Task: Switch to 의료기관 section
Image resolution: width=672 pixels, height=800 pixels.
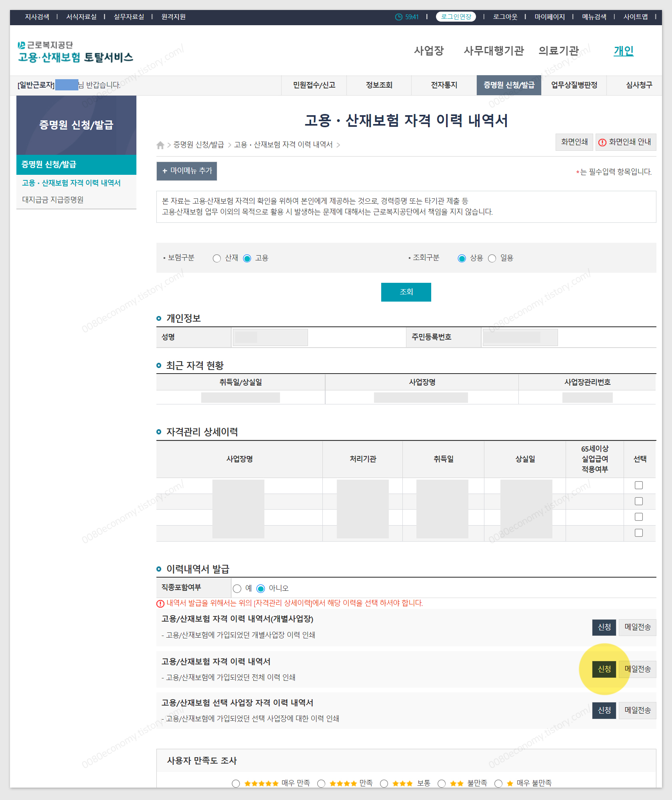Action: (559, 51)
